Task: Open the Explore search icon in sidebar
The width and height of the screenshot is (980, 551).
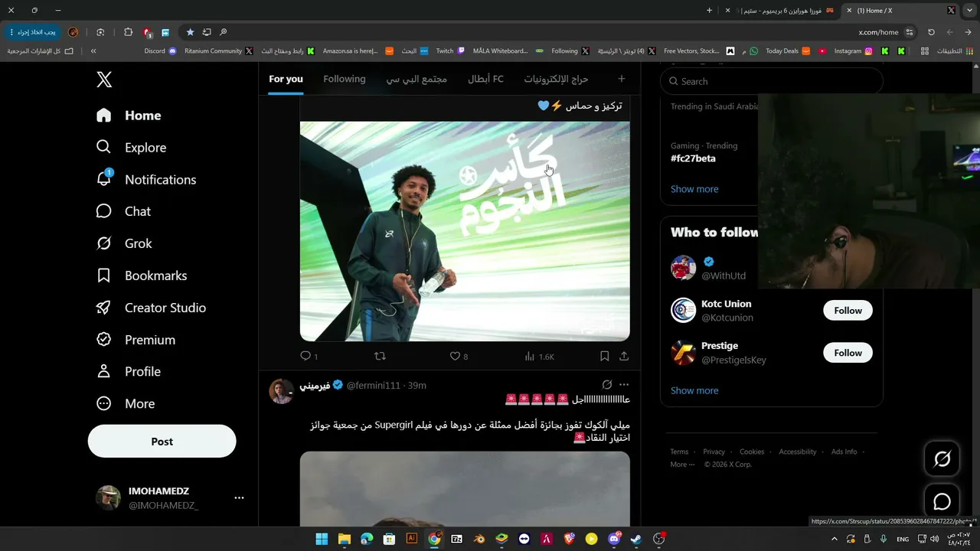Action: pyautogui.click(x=104, y=147)
